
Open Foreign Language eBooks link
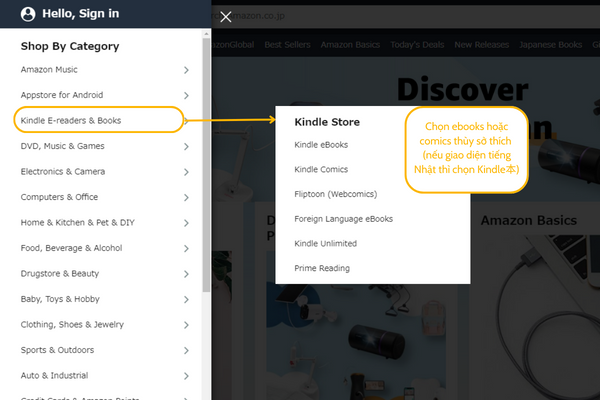344,219
